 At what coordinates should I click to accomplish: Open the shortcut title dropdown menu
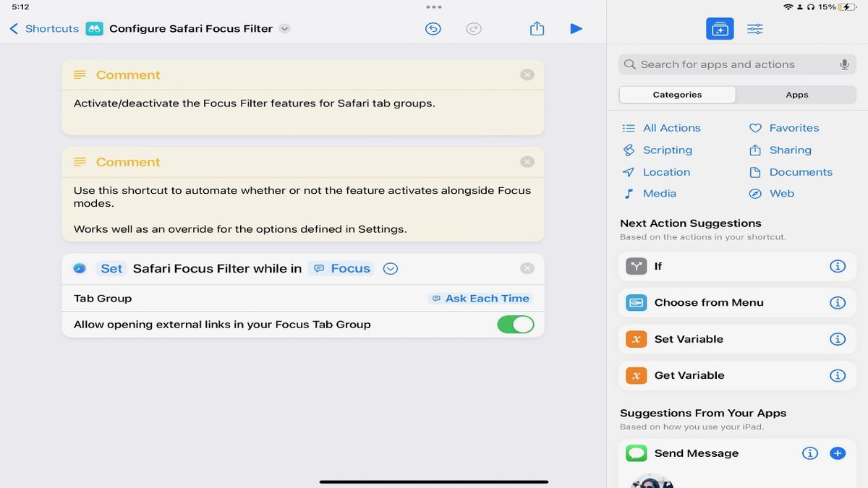click(284, 28)
